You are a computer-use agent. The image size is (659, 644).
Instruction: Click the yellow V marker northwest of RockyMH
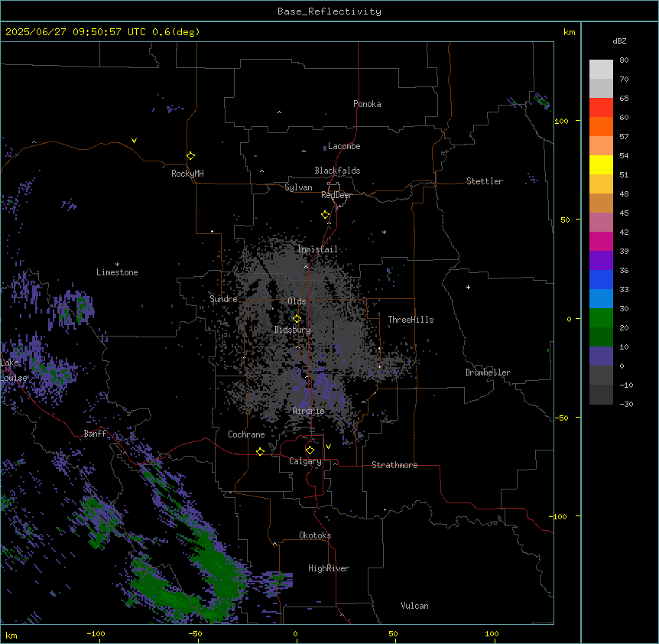coord(134,141)
